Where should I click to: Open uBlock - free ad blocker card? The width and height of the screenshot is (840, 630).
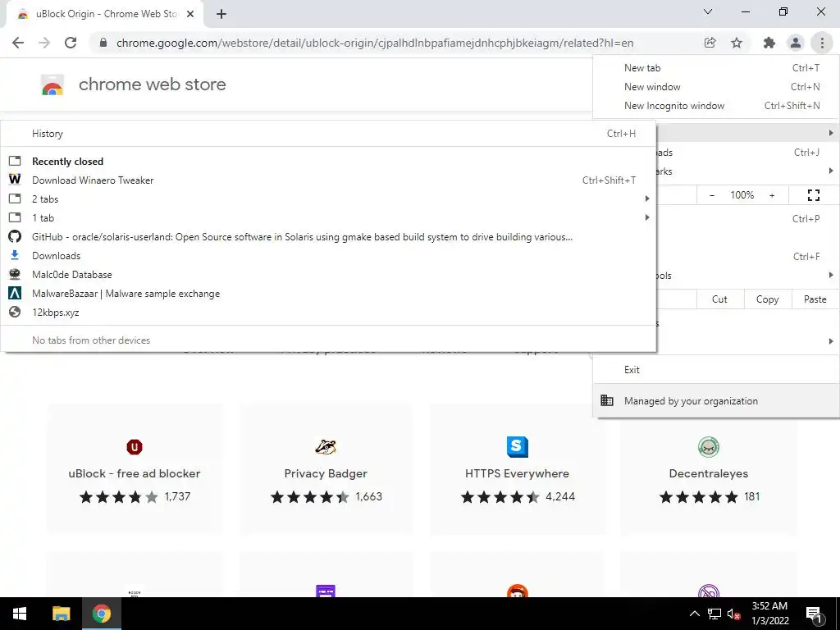click(135, 469)
